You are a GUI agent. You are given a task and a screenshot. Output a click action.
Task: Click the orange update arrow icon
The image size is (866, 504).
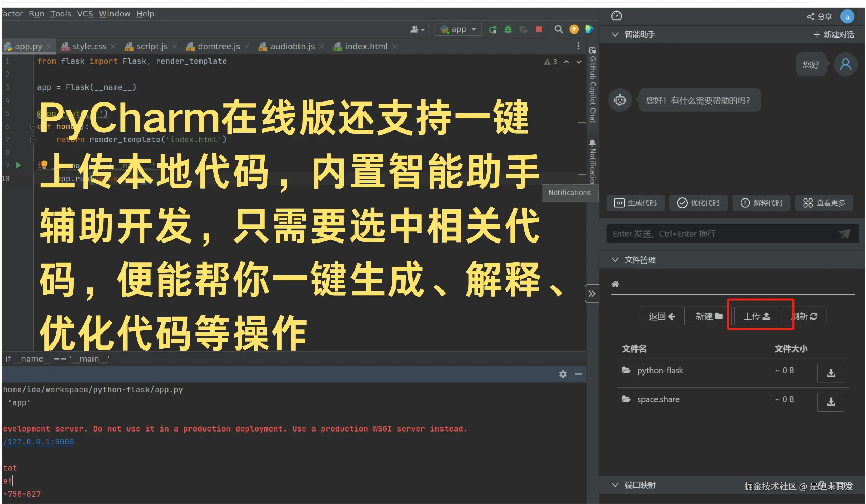[x=574, y=29]
